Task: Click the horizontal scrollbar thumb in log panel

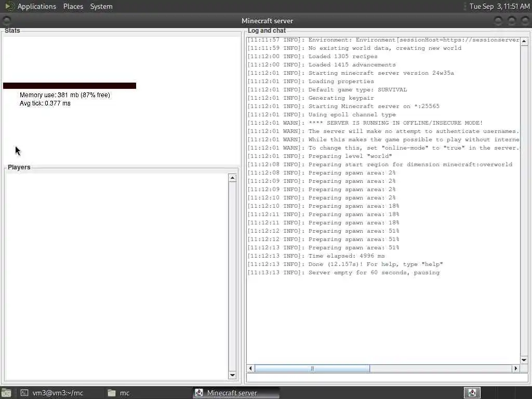Action: coord(312,368)
